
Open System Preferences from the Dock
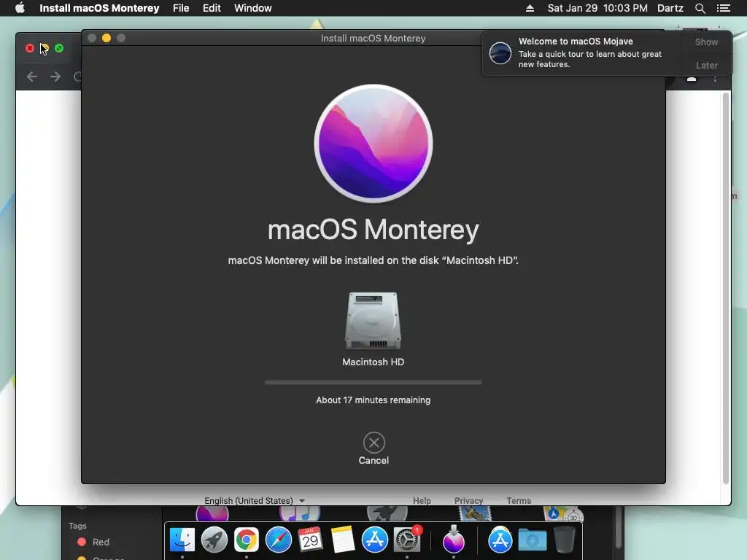(x=407, y=540)
